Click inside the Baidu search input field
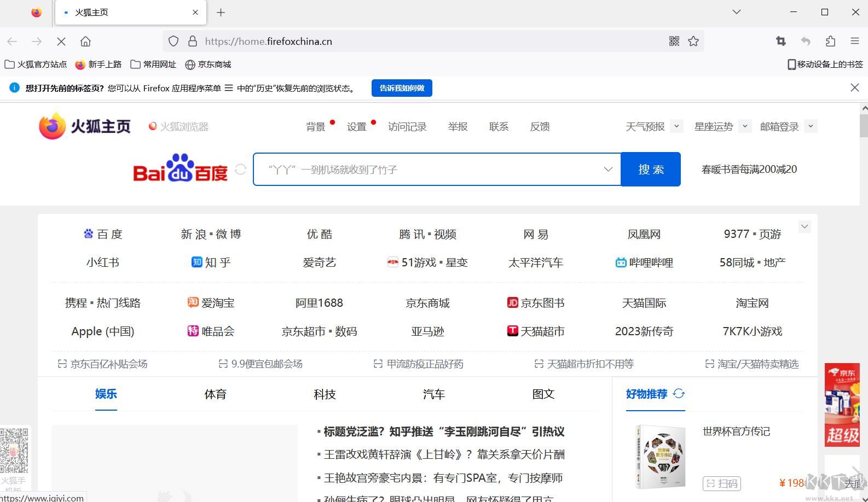The image size is (868, 502). [427, 170]
